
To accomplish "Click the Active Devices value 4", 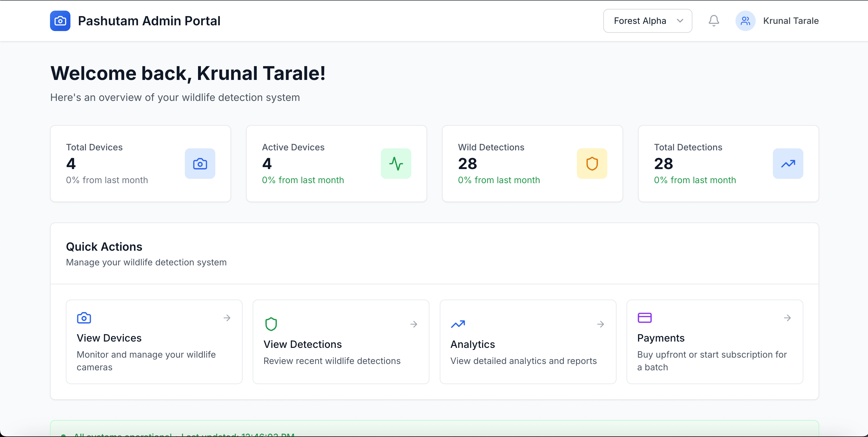I will [267, 164].
